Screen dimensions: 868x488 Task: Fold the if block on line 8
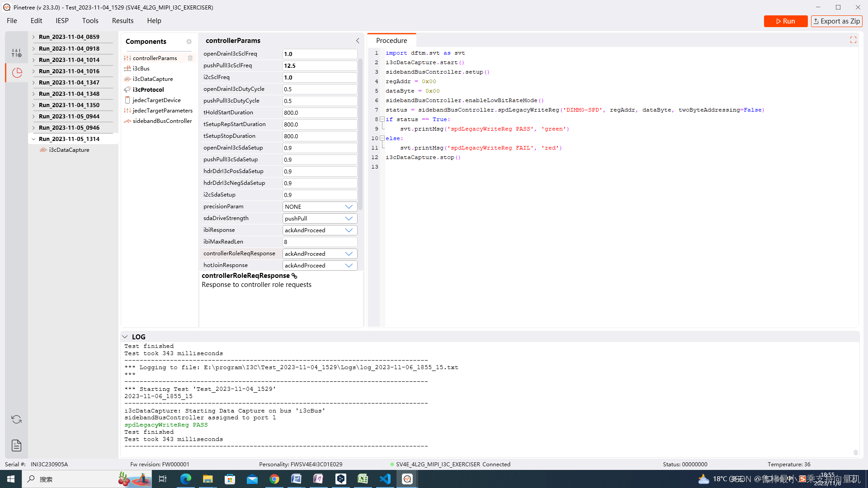coord(382,119)
